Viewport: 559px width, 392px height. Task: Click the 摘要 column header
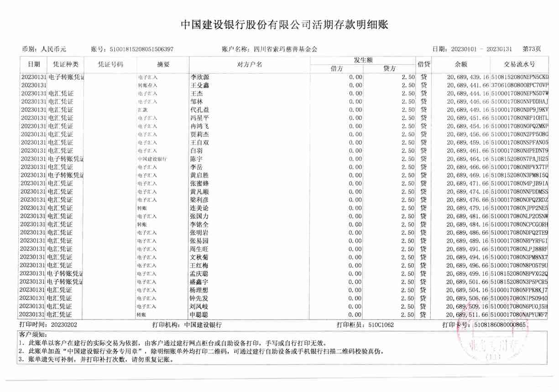tap(163, 64)
